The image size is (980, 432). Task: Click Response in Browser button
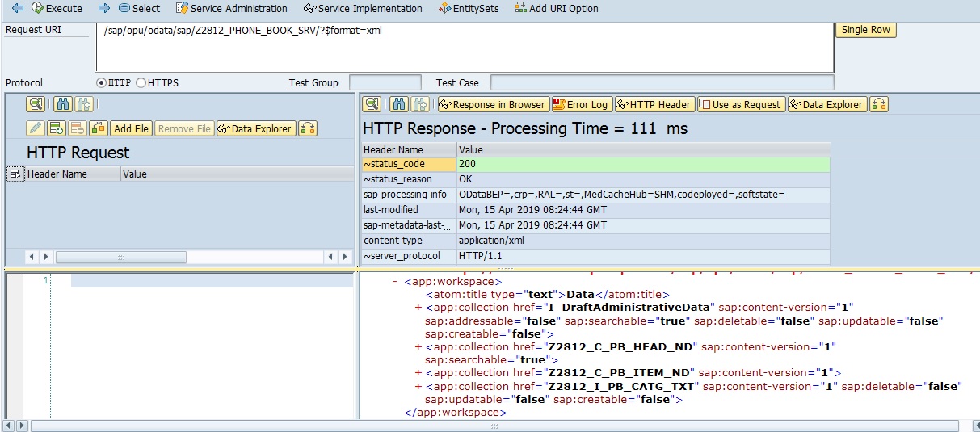tap(493, 104)
